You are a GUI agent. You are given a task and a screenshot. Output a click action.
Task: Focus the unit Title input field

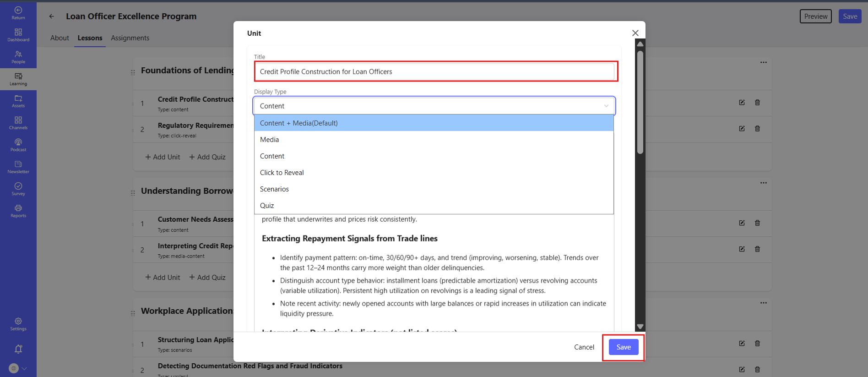436,71
